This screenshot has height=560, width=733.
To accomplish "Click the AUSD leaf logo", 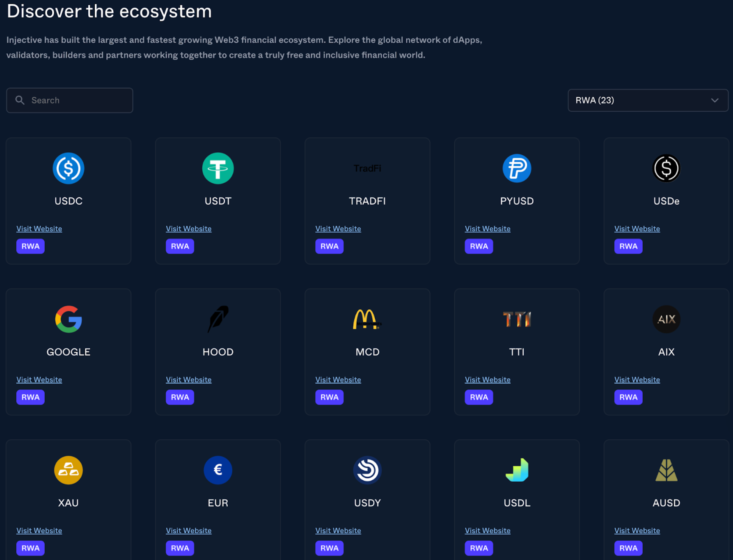I will pos(666,470).
